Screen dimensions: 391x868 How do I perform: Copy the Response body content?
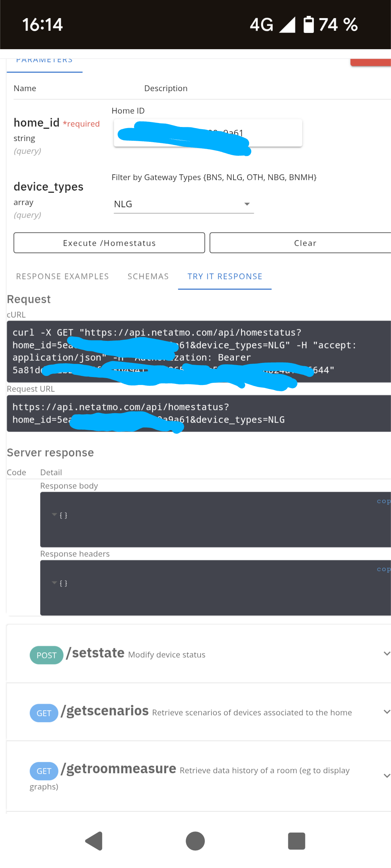tap(383, 501)
